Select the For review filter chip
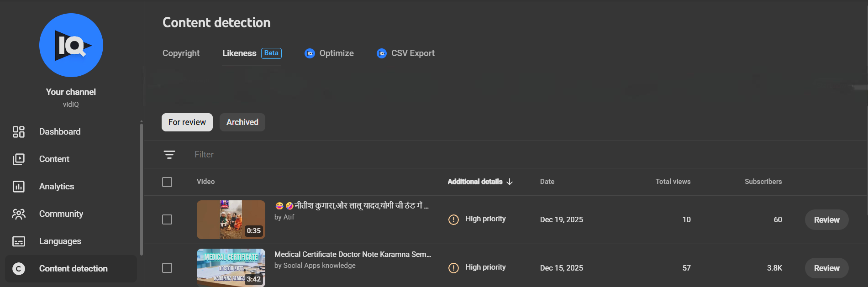 coord(187,122)
